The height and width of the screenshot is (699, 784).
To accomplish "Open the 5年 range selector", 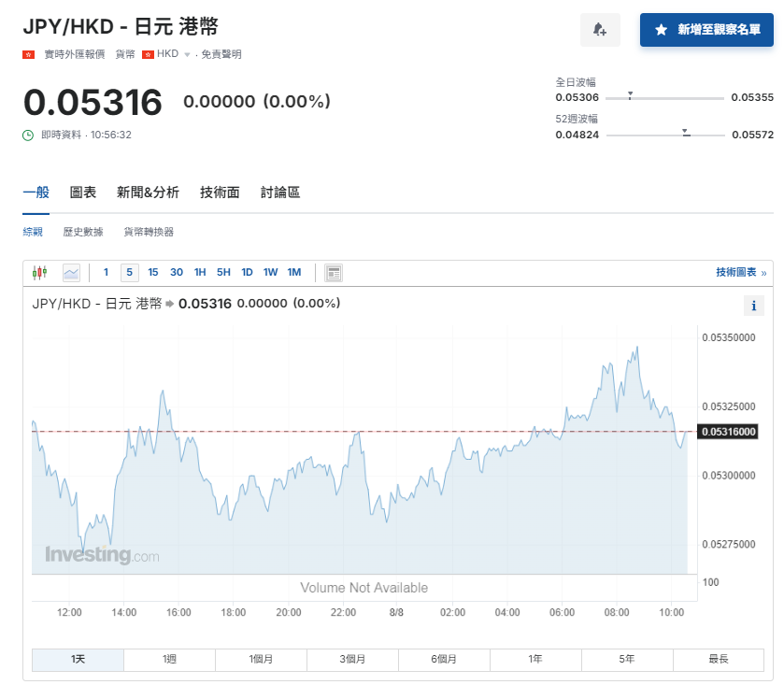I will [628, 659].
